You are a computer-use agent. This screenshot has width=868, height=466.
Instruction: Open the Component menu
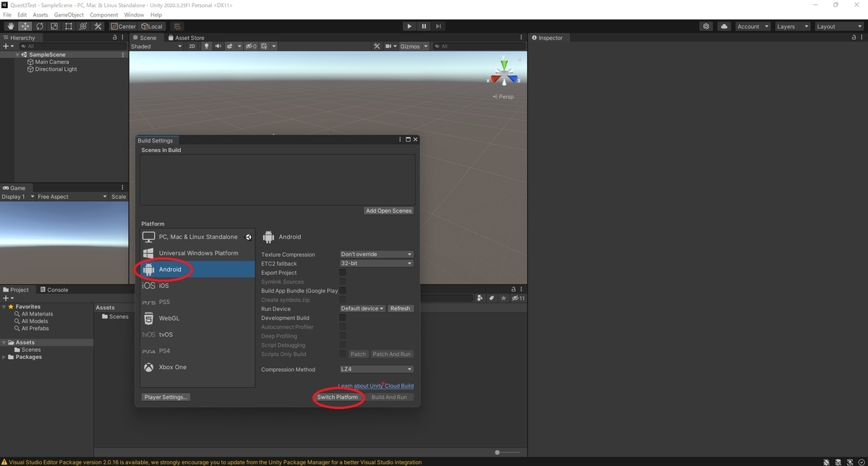(x=104, y=14)
